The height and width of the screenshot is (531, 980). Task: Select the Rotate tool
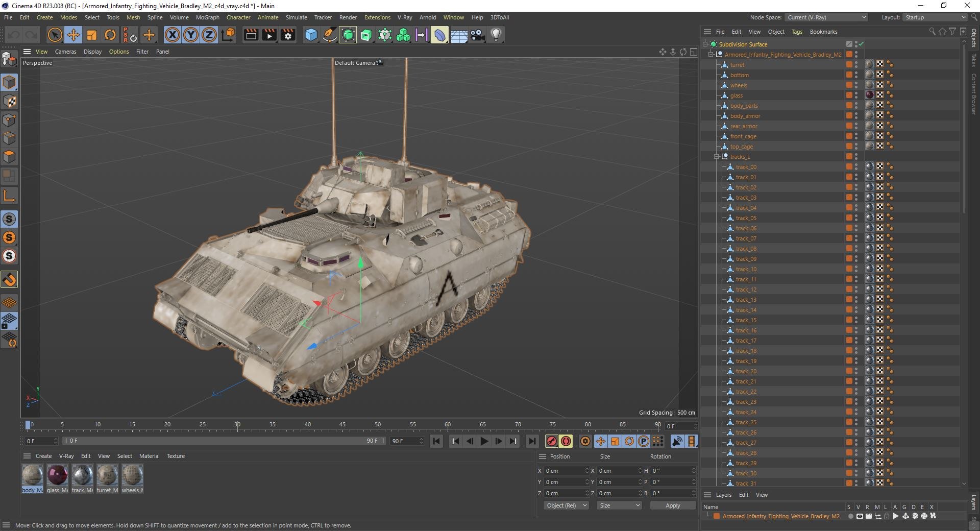coord(110,35)
